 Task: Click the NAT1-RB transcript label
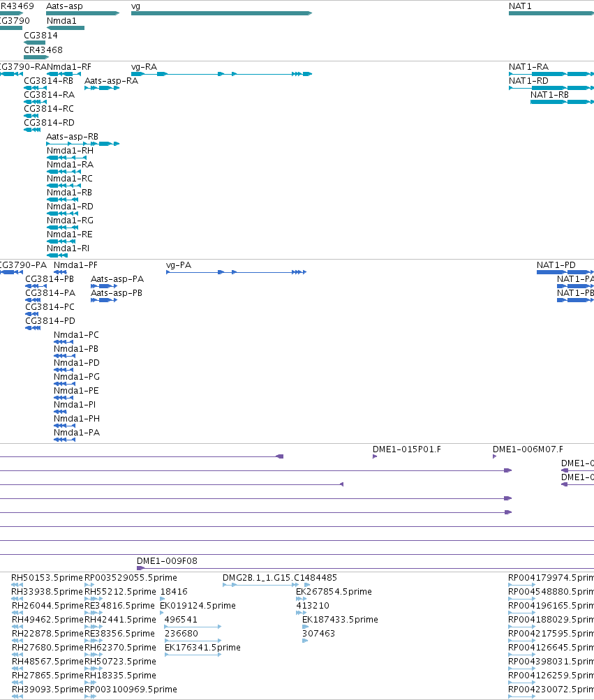point(549,95)
